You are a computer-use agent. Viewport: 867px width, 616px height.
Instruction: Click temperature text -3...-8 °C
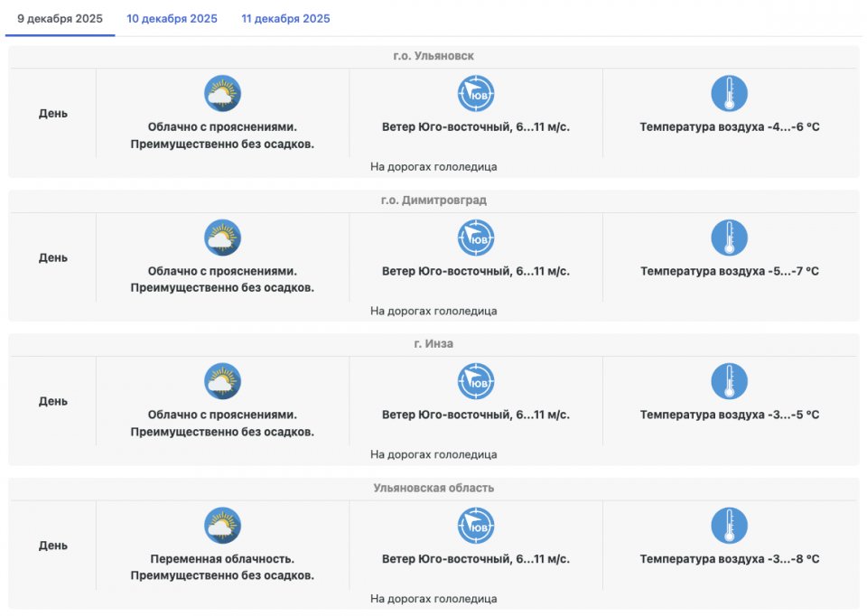pyautogui.click(x=730, y=559)
